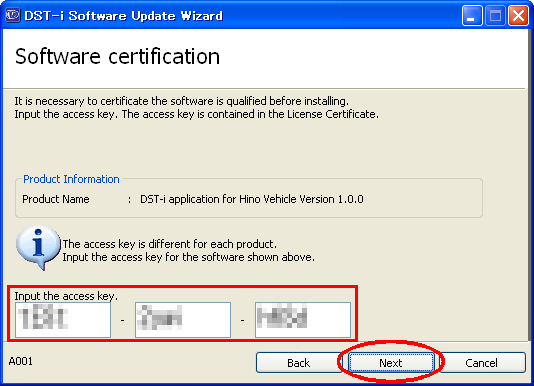This screenshot has height=386, width=534.
Task: Click the DST-i title bar application icon
Action: [x=13, y=15]
